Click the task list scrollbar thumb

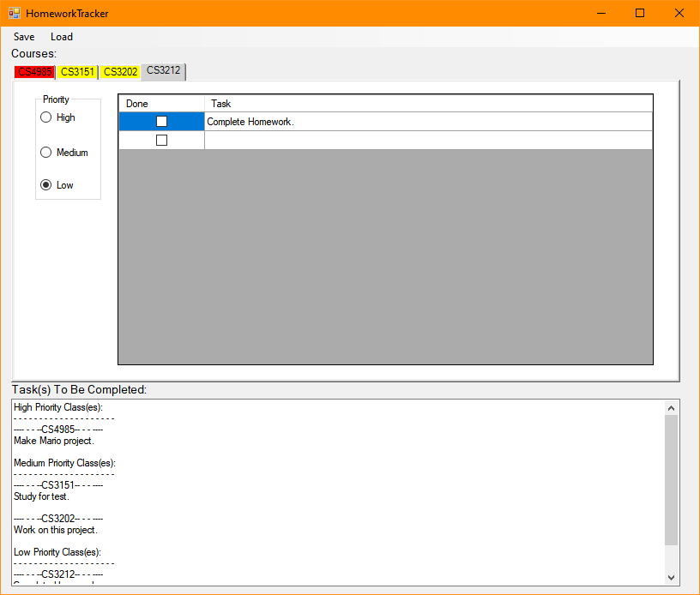pyautogui.click(x=671, y=480)
